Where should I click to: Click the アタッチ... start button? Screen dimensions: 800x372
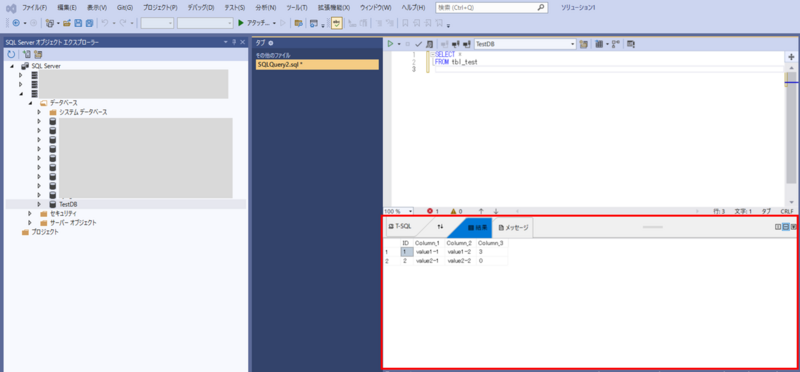(255, 23)
